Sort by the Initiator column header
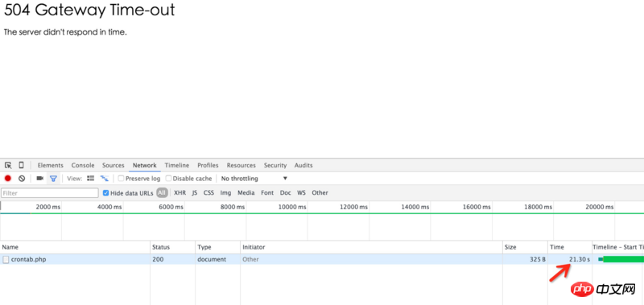This screenshot has height=305, width=644. pos(372,247)
